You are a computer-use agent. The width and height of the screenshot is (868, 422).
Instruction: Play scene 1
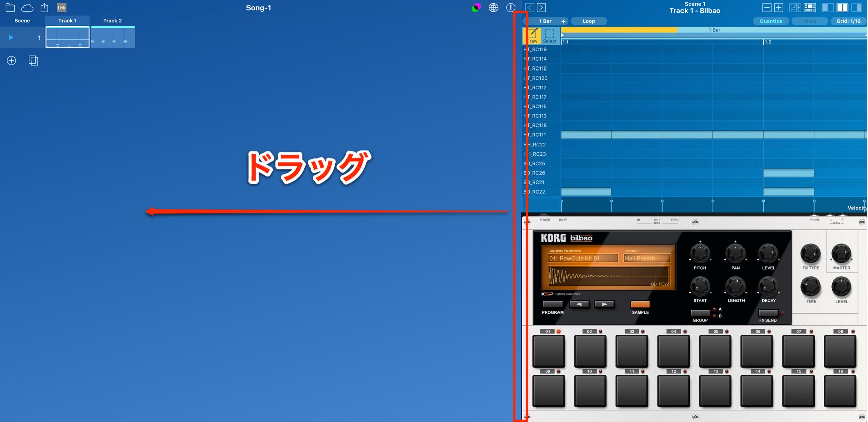[x=11, y=38]
